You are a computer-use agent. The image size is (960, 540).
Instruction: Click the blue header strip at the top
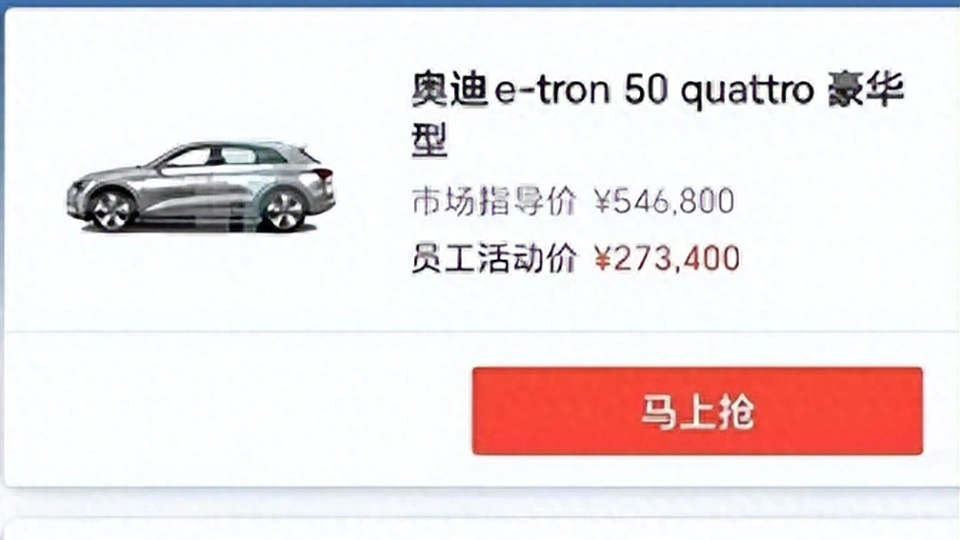[x=480, y=3]
